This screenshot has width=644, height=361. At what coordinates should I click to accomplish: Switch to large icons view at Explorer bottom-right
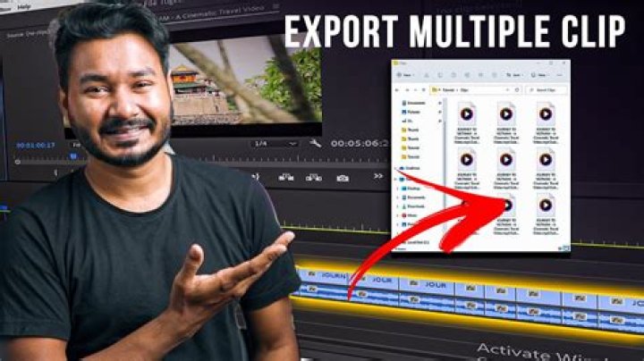point(568,248)
